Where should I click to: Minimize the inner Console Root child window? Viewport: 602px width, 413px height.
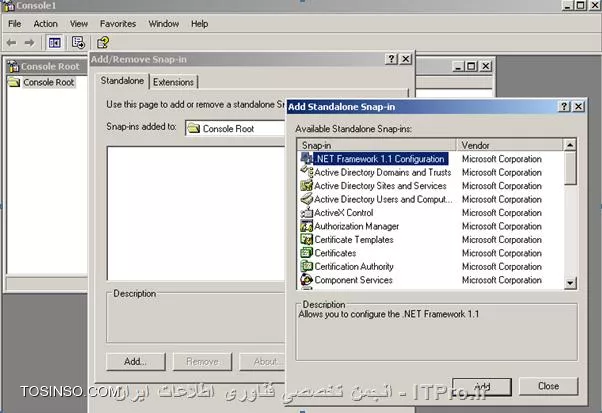point(457,66)
